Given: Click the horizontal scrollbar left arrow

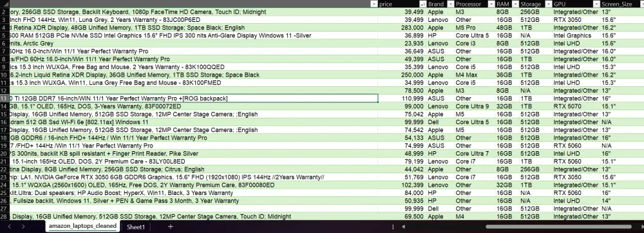Looking at the screenshot, I should coord(404,227).
